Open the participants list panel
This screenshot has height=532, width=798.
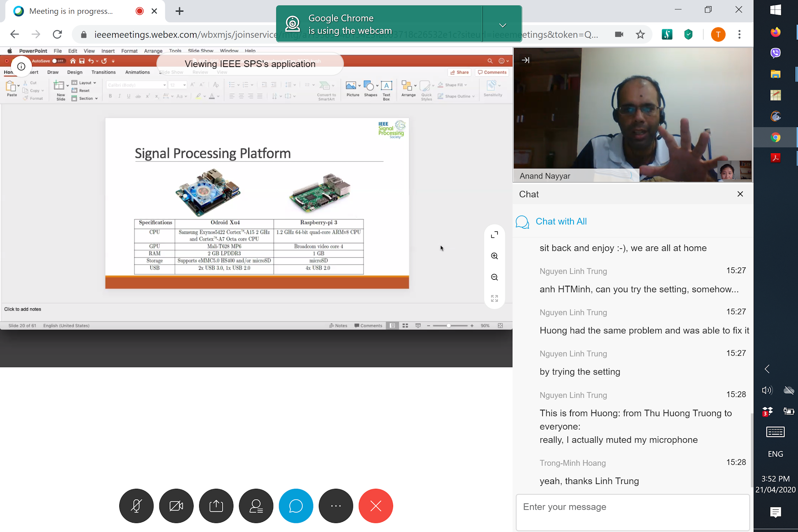tap(256, 506)
